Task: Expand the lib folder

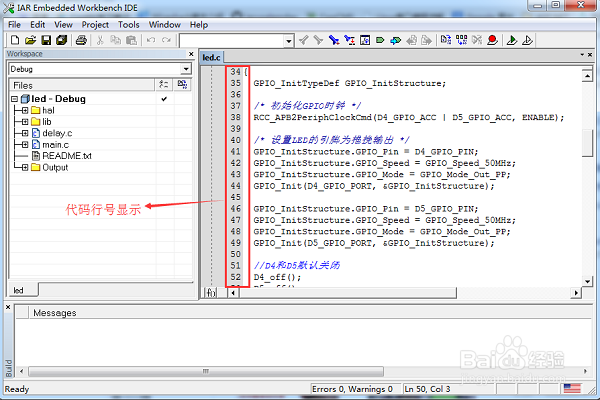Action: [x=25, y=122]
